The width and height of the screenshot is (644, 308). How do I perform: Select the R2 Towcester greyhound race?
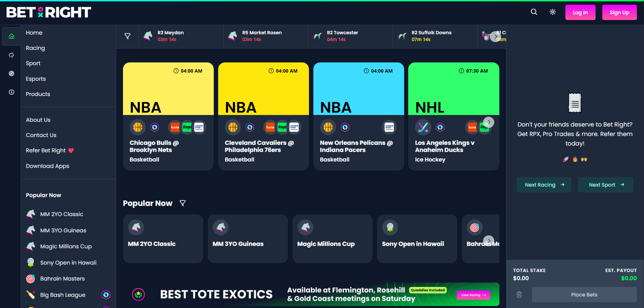(350, 36)
